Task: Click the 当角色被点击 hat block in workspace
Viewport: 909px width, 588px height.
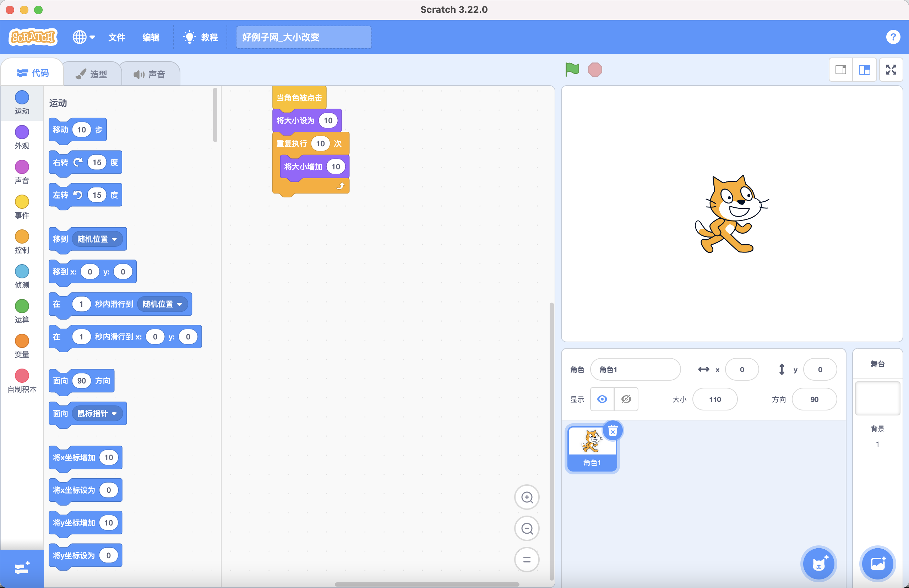Action: [299, 98]
